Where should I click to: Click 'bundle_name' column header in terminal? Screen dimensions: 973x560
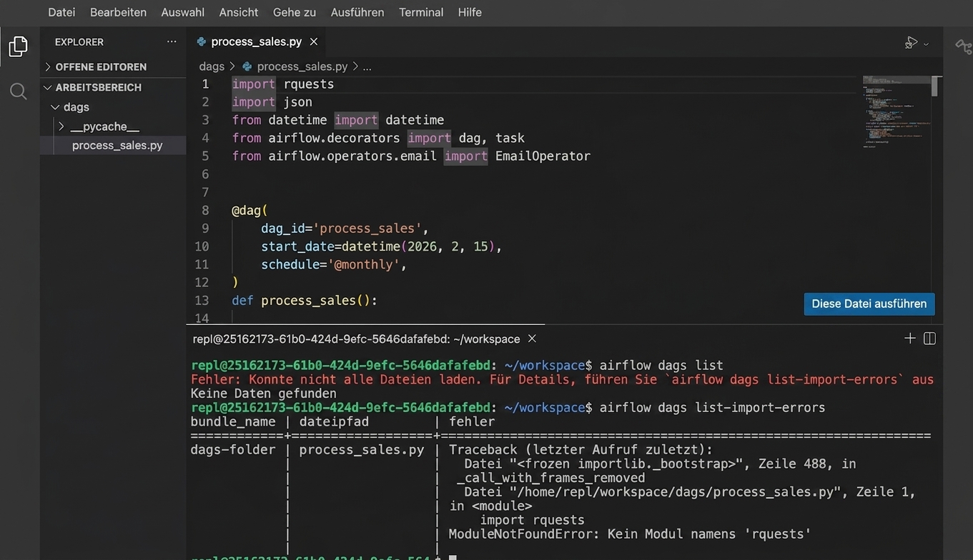click(233, 421)
